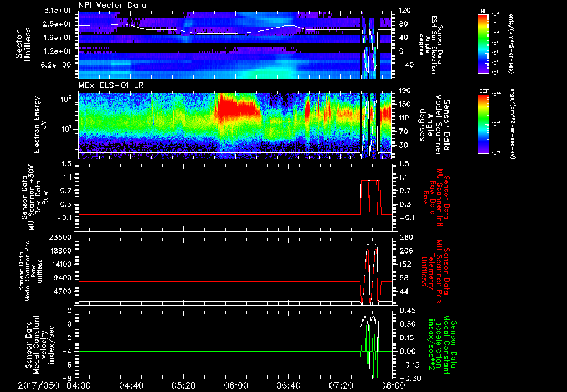Click the 06:00 time axis label

pyautogui.click(x=236, y=385)
